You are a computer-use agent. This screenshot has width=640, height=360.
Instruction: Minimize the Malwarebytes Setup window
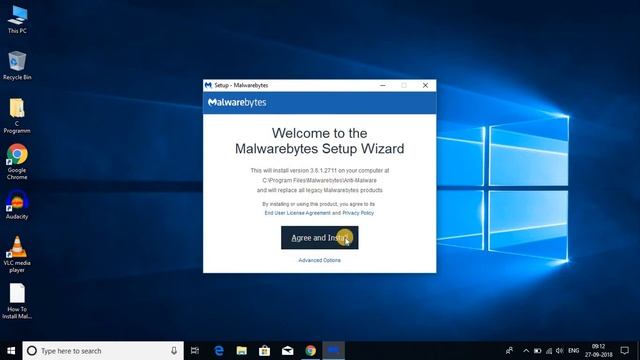coord(382,85)
